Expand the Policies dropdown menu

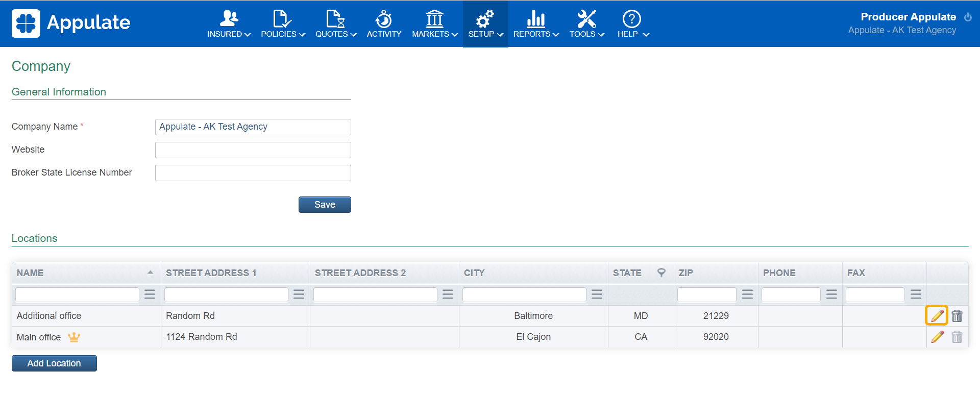pyautogui.click(x=283, y=24)
